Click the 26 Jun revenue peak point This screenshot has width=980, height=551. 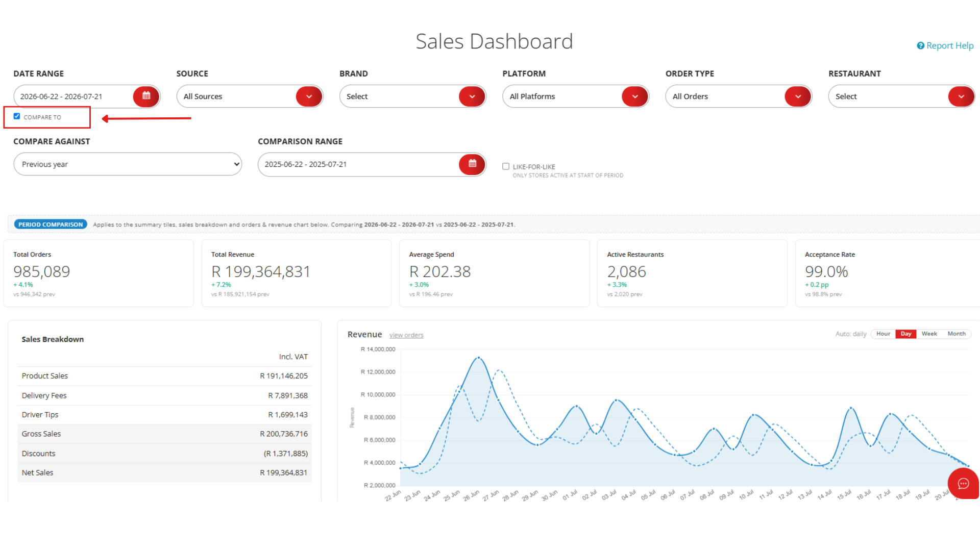click(478, 358)
